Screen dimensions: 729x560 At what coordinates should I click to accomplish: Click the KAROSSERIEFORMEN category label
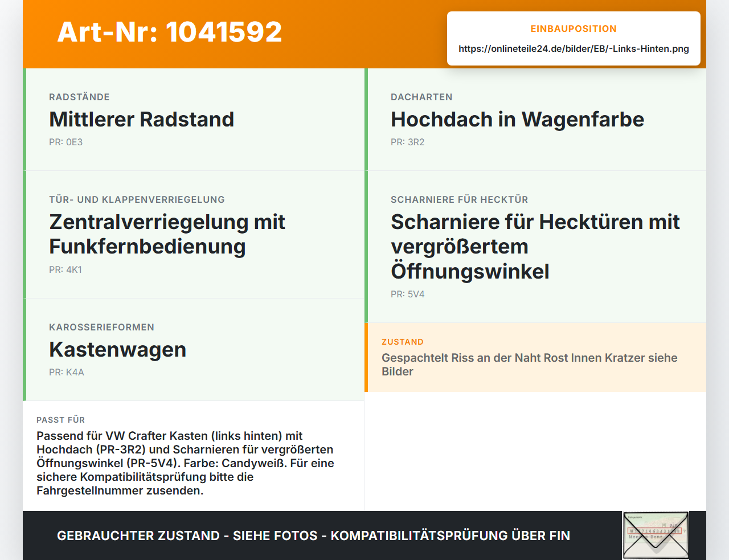click(101, 327)
